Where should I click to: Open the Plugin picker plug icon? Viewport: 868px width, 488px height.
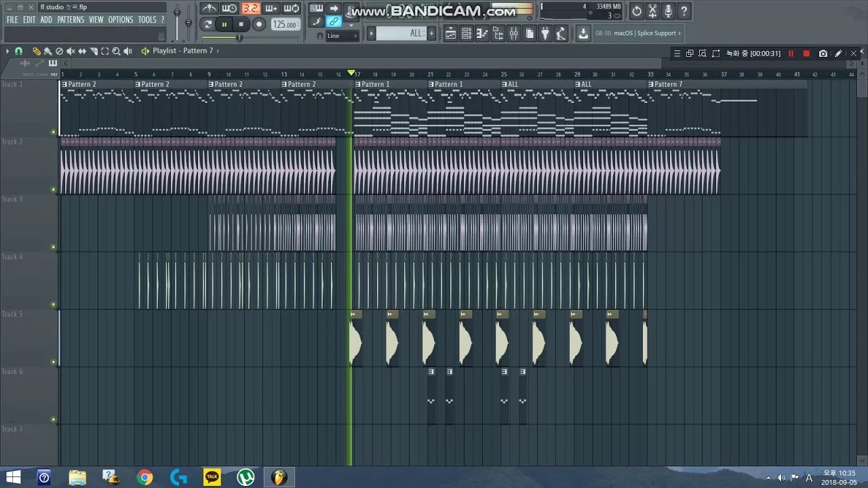545,33
